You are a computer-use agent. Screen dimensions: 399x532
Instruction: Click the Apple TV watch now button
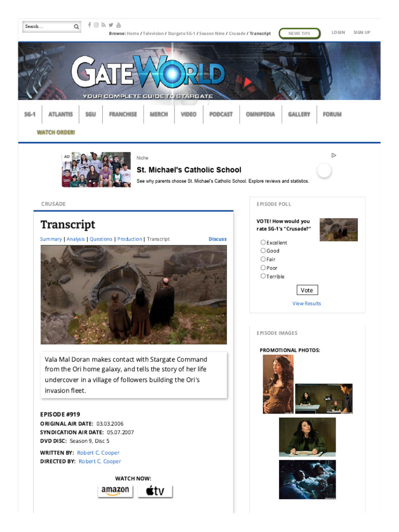click(x=155, y=490)
